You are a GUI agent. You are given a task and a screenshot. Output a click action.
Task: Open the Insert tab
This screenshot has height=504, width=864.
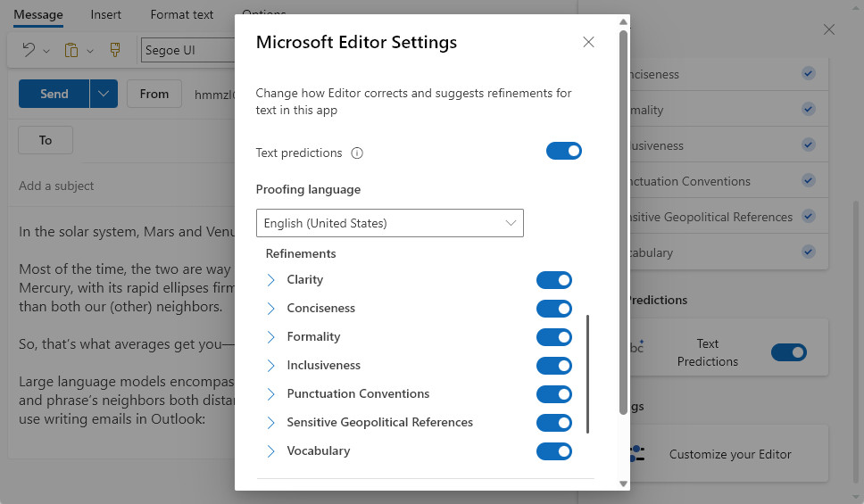106,15
